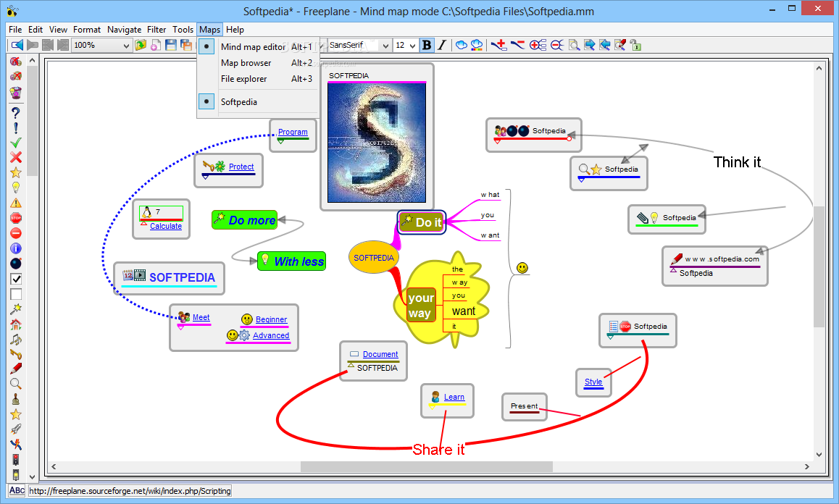Viewport: 839px width, 504px height.
Task: Click the save map floppy disk icon
Action: tap(171, 46)
